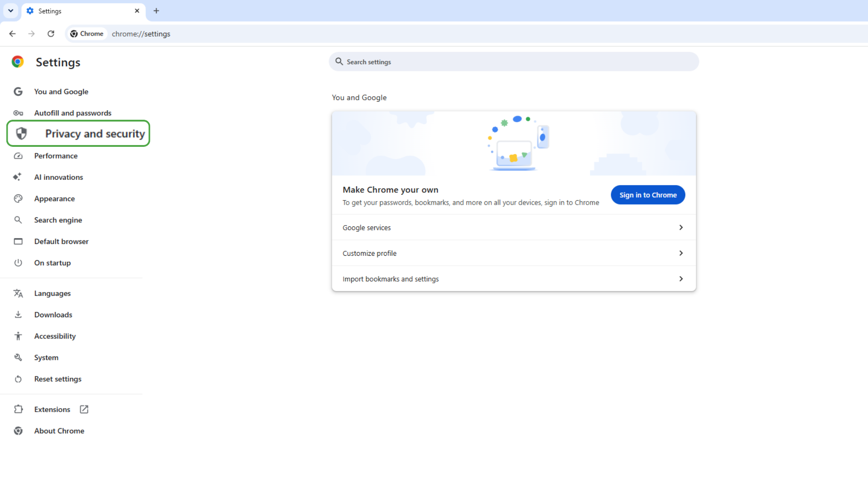Click the Settings gear favicon on tab

click(30, 11)
